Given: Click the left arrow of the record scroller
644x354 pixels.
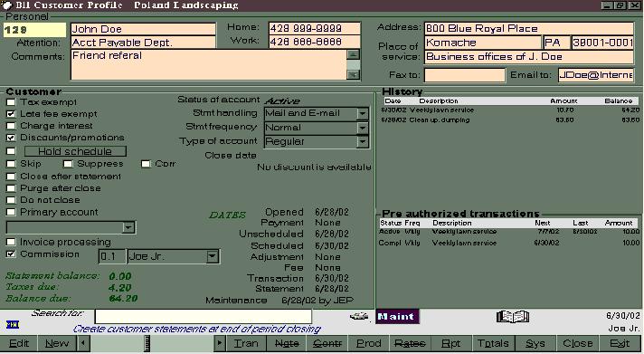Looking at the screenshot, I should [x=84, y=343].
